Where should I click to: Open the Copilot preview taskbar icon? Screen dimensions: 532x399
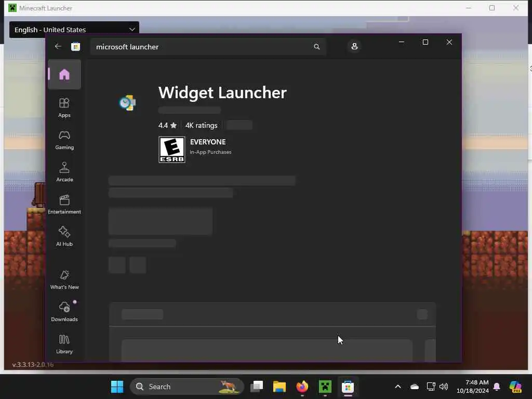pos(515,387)
